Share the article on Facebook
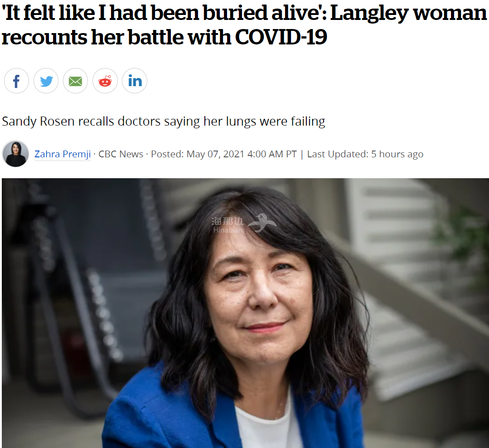The height and width of the screenshot is (448, 489). pos(16,81)
